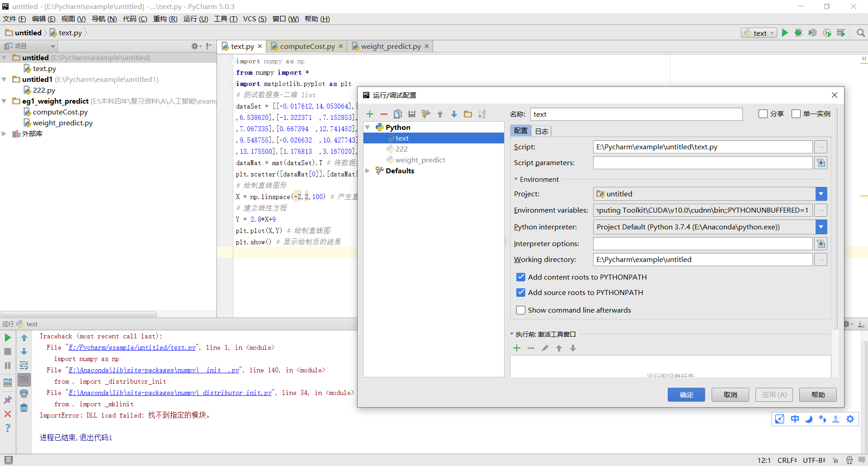Collapse eg1_weight_predict project folder
Screen dimensions: 868x466
pyautogui.click(x=4, y=101)
